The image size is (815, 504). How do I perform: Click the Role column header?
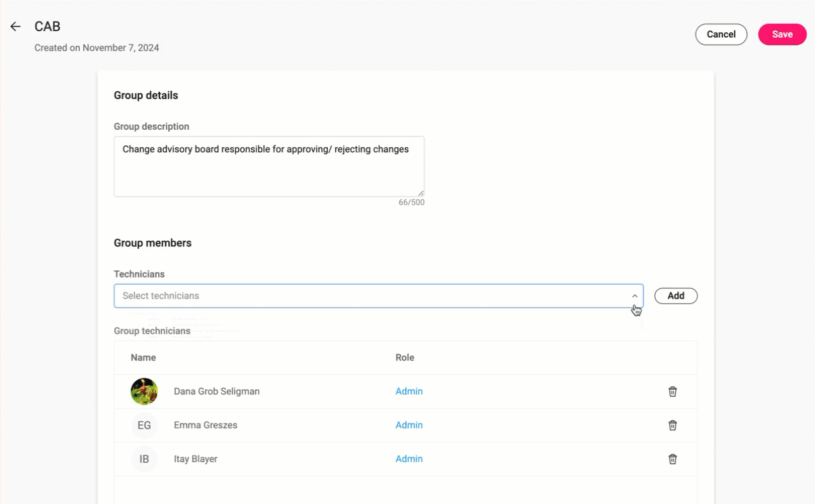[x=405, y=357]
